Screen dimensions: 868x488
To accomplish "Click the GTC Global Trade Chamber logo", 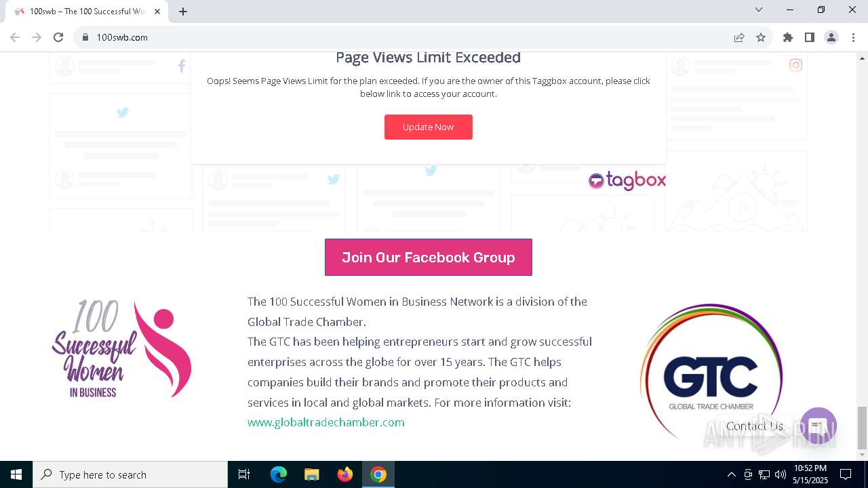I will click(711, 371).
